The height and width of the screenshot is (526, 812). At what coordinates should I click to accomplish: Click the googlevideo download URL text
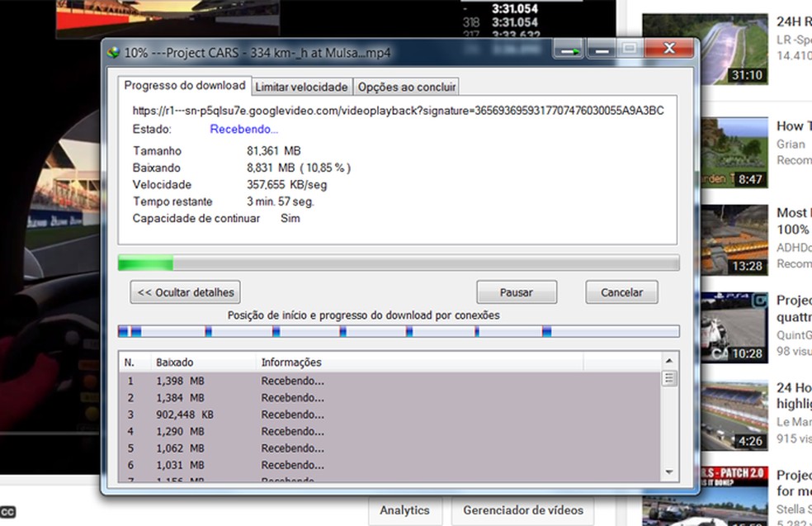pyautogui.click(x=399, y=111)
